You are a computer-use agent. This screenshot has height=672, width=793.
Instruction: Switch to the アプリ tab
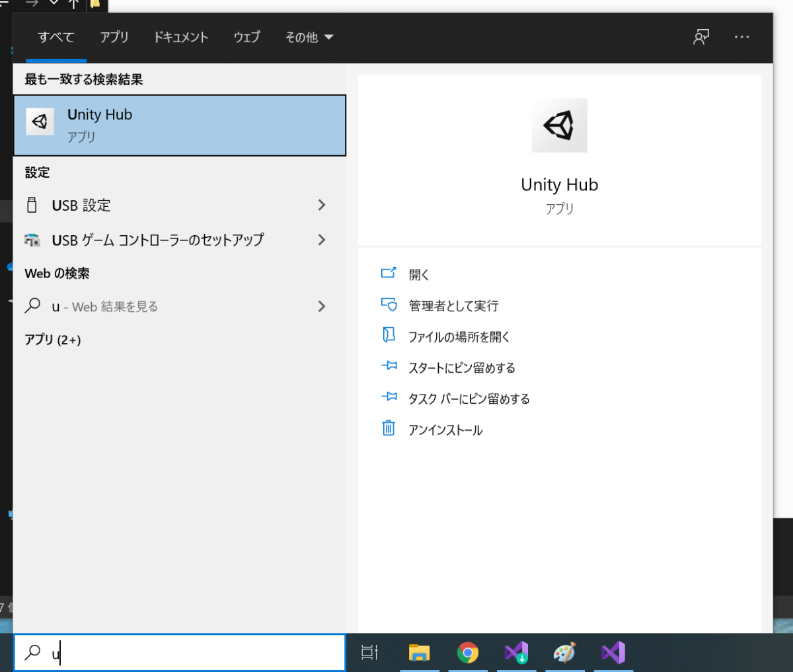point(114,37)
